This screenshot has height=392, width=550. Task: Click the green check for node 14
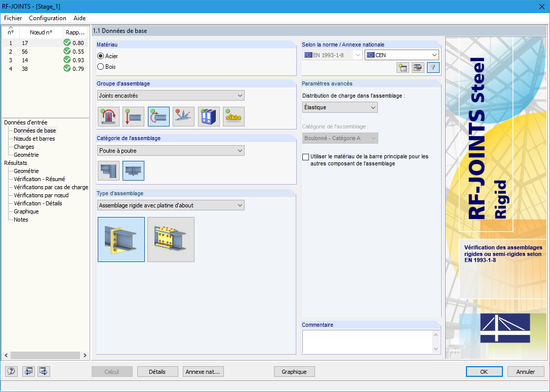[67, 60]
